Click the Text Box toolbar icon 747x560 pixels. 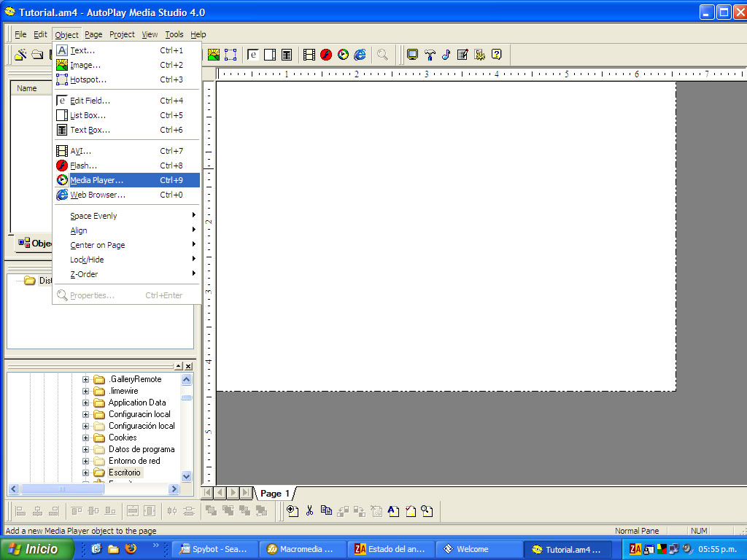point(287,55)
